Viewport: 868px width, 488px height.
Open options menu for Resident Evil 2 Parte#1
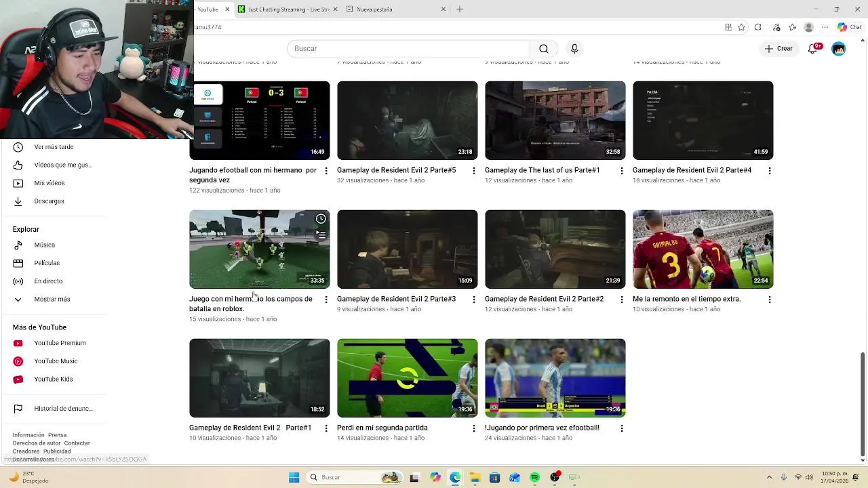pyautogui.click(x=326, y=428)
